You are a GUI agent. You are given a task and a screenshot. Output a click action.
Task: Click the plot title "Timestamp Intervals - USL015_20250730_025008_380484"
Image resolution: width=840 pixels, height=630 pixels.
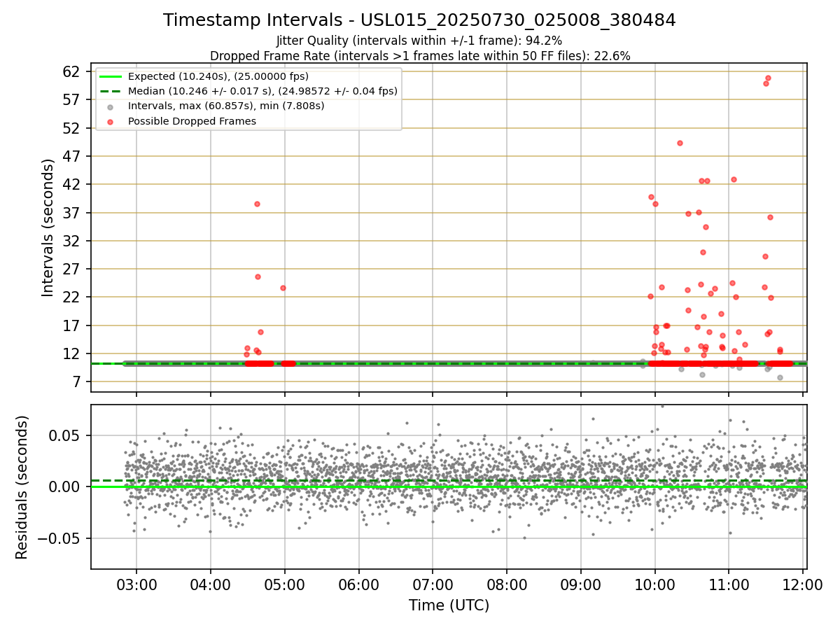coord(419,20)
